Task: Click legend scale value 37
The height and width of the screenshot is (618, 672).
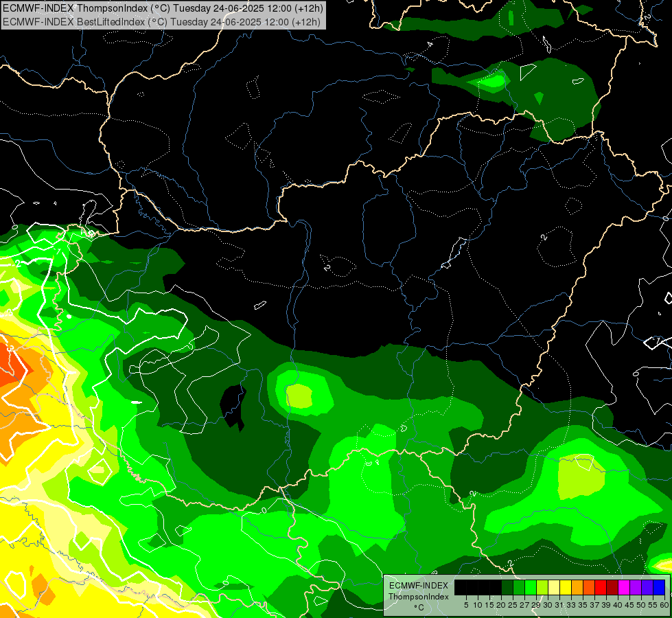Action: click(594, 605)
